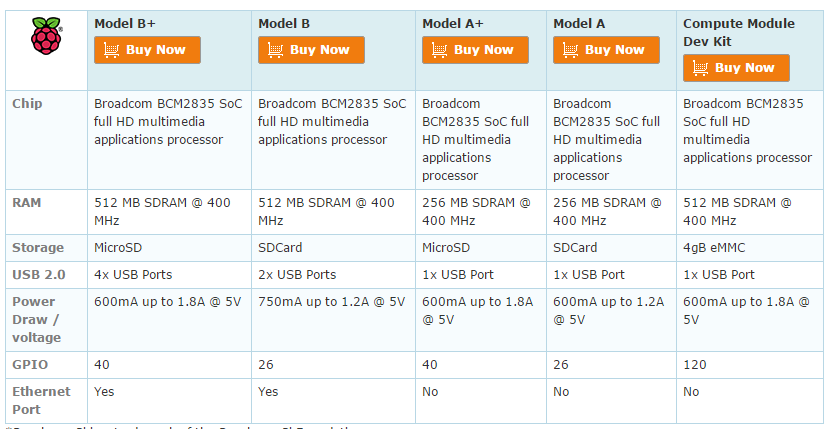Click the Compute Module Dev Kit cart icon
Image resolution: width=831 pixels, height=429 pixels.
click(700, 68)
